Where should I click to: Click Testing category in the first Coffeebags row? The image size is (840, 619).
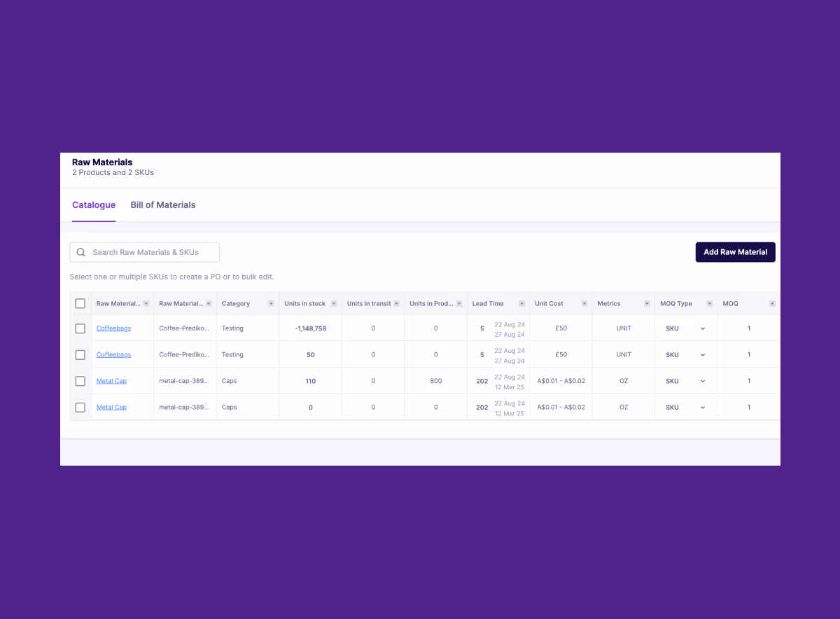click(x=232, y=328)
